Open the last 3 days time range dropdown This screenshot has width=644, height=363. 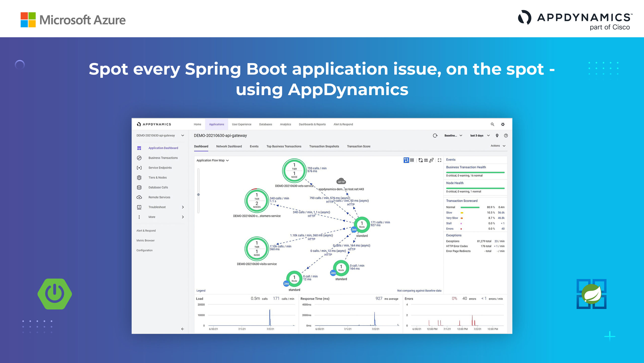point(480,136)
